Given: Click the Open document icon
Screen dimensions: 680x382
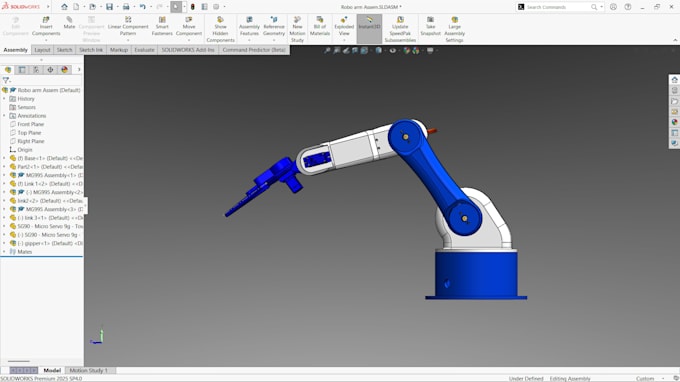Looking at the screenshot, I should (92, 7).
